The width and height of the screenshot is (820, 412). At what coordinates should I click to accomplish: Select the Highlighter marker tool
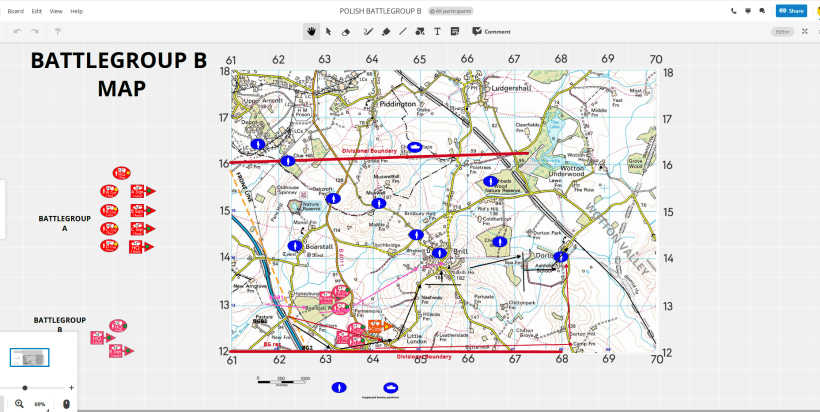386,32
